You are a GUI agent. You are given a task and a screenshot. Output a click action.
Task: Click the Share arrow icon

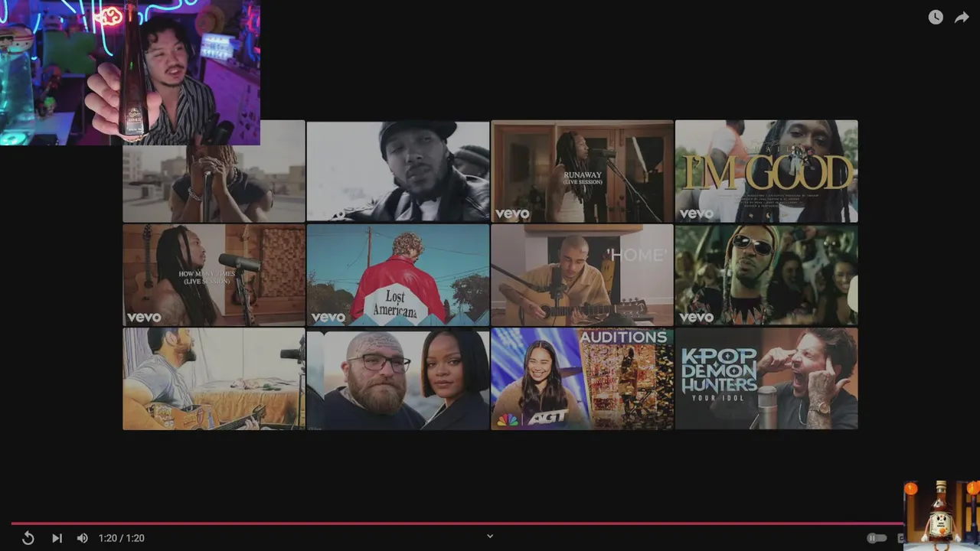click(x=962, y=17)
